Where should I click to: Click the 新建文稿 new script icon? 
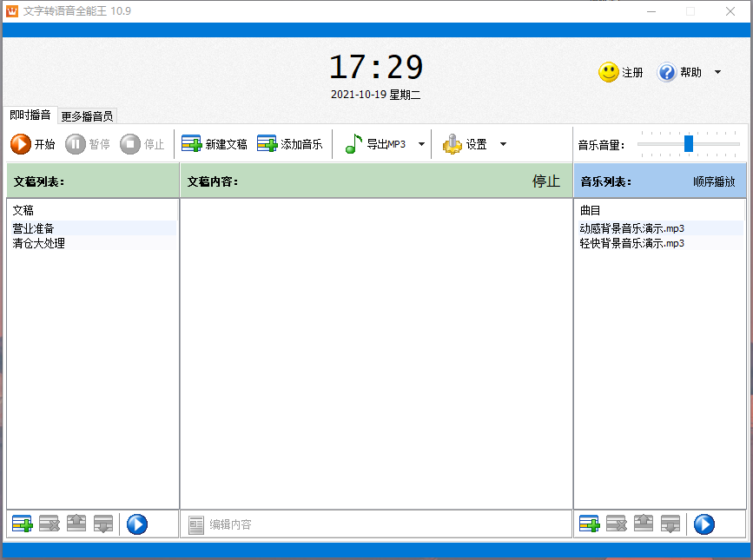click(191, 144)
